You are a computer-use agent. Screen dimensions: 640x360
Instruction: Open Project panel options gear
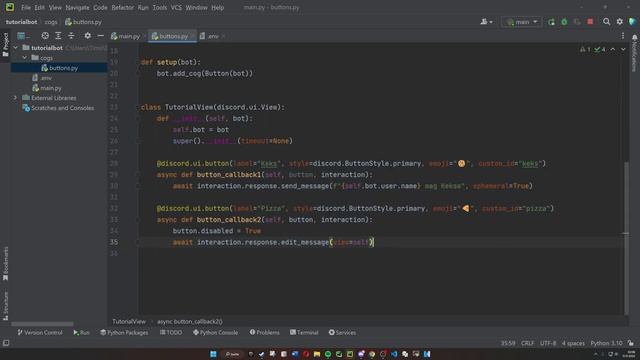pyautogui.click(x=87, y=36)
